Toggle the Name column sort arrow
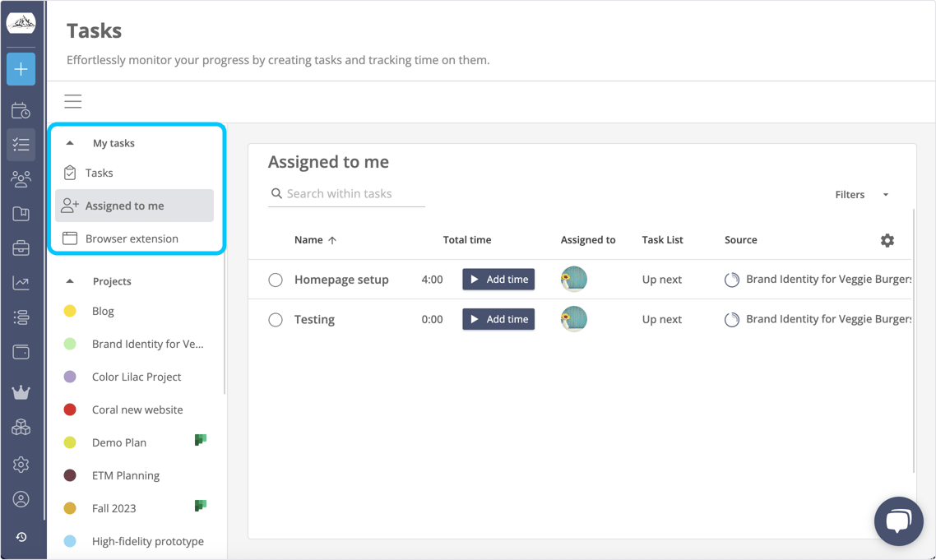 332,239
